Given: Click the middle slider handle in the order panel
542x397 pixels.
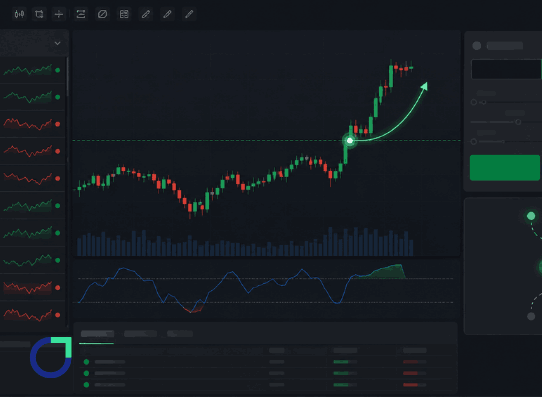Looking at the screenshot, I should pyautogui.click(x=518, y=122).
